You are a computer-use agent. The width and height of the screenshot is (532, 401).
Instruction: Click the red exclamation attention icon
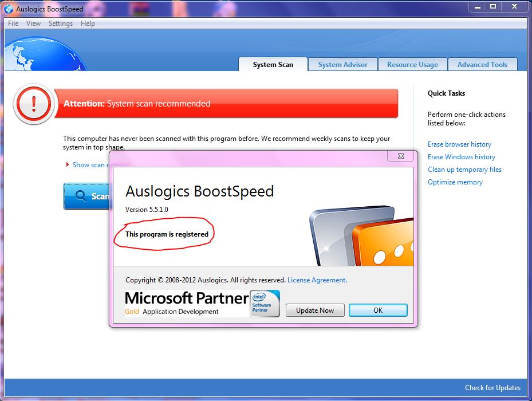click(34, 104)
